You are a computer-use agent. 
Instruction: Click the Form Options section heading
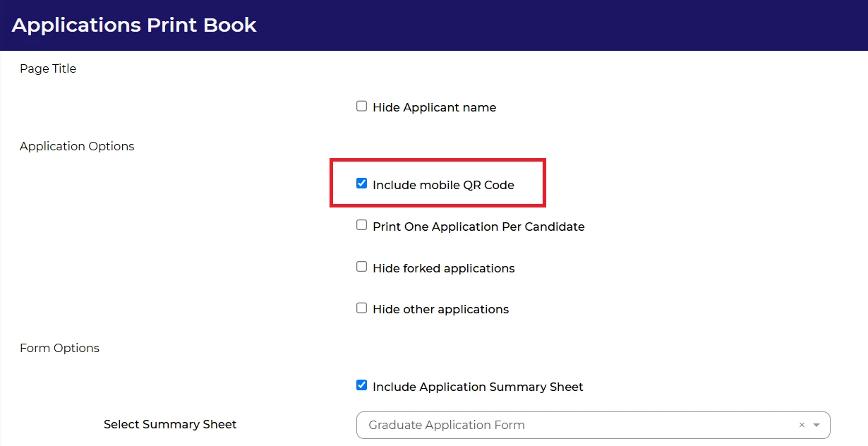(x=59, y=349)
